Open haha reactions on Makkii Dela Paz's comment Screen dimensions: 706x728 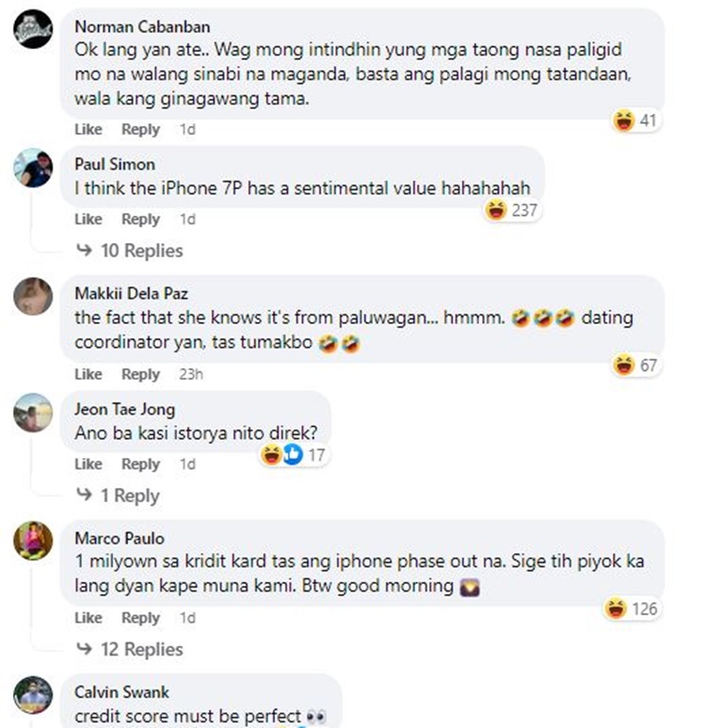[636, 365]
